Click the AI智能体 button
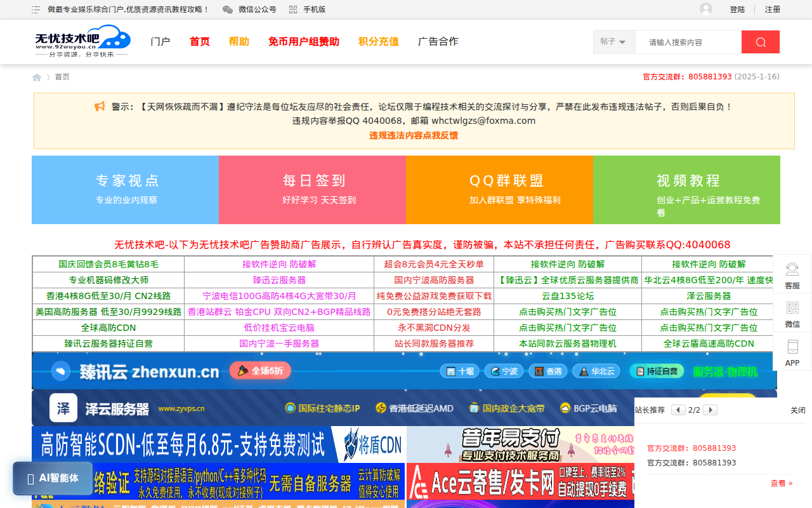The width and height of the screenshot is (812, 508). pyautogui.click(x=52, y=478)
